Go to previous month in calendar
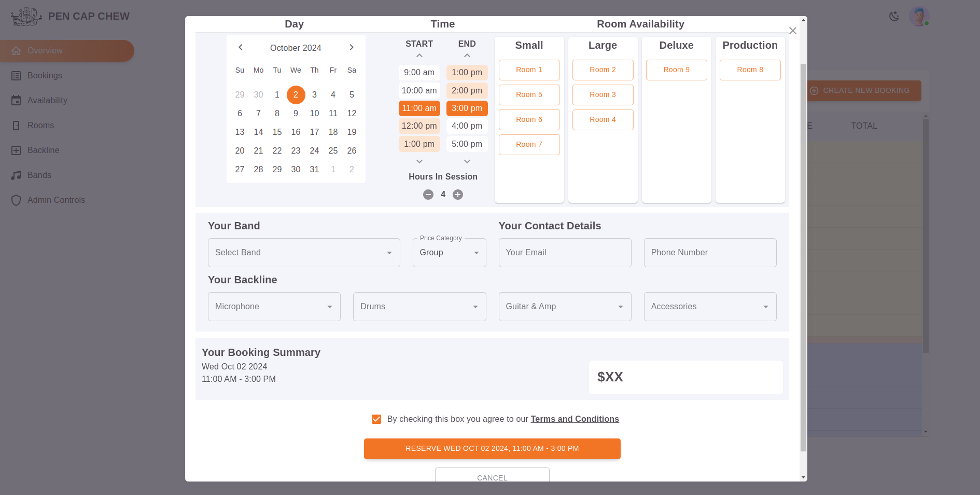The image size is (980, 495). coord(241,47)
